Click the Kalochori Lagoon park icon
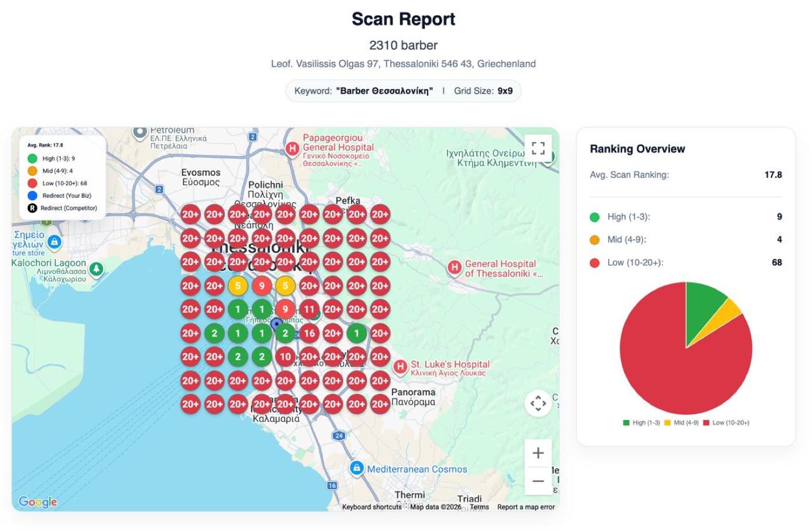The height and width of the screenshot is (531, 812). click(96, 269)
